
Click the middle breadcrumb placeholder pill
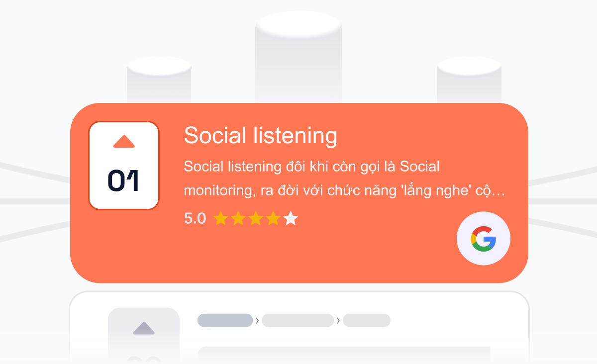click(x=298, y=320)
